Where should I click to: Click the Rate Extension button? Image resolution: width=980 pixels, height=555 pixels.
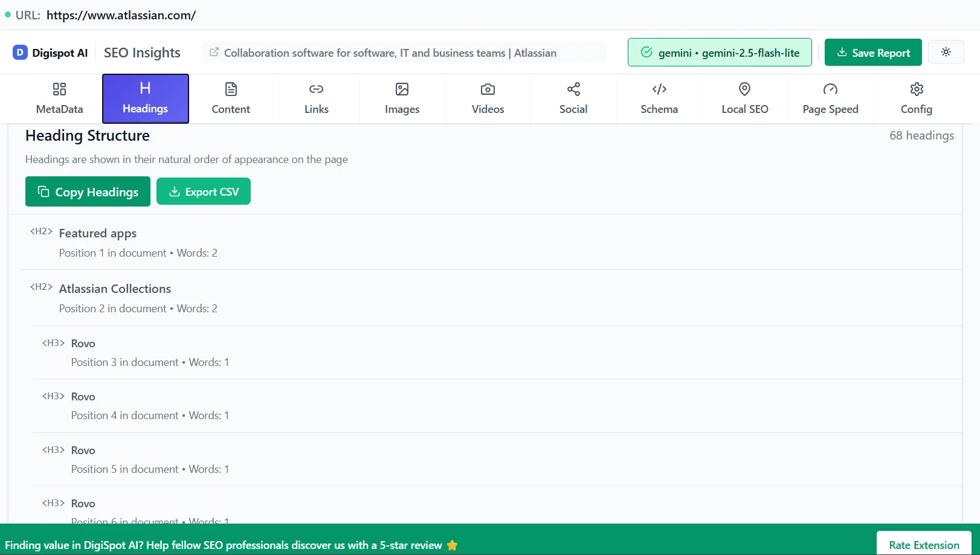923,545
